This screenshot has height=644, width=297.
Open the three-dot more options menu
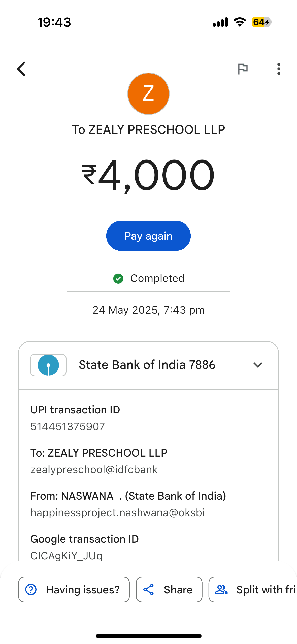279,69
